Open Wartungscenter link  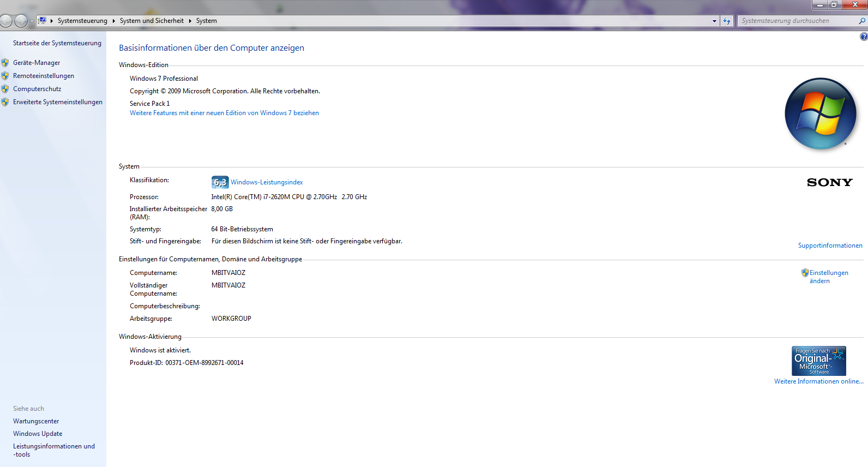click(x=36, y=421)
